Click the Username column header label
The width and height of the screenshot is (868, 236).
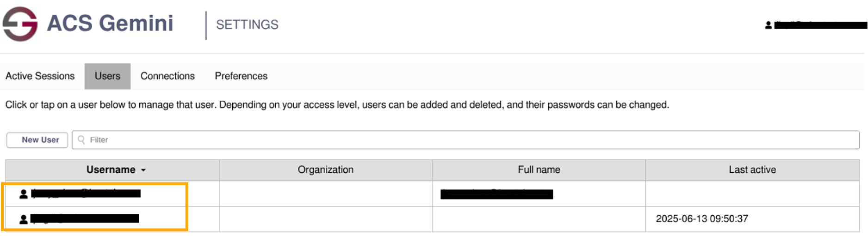coord(111,170)
